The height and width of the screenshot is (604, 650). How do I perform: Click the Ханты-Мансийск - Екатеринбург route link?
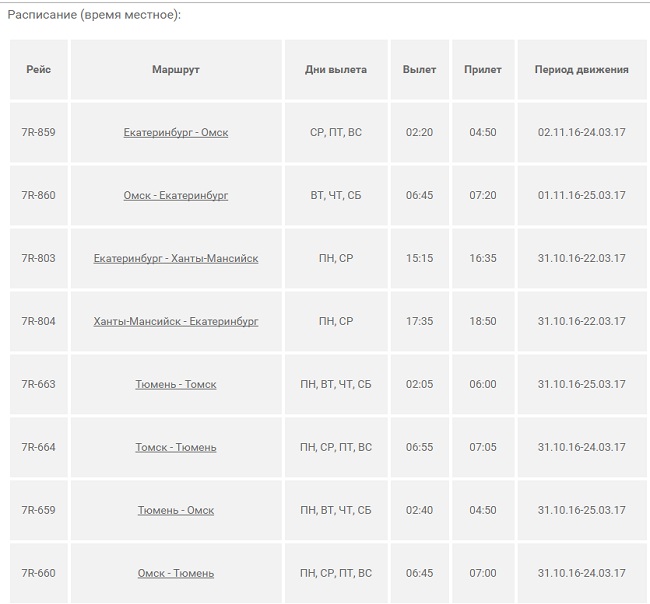coord(176,321)
